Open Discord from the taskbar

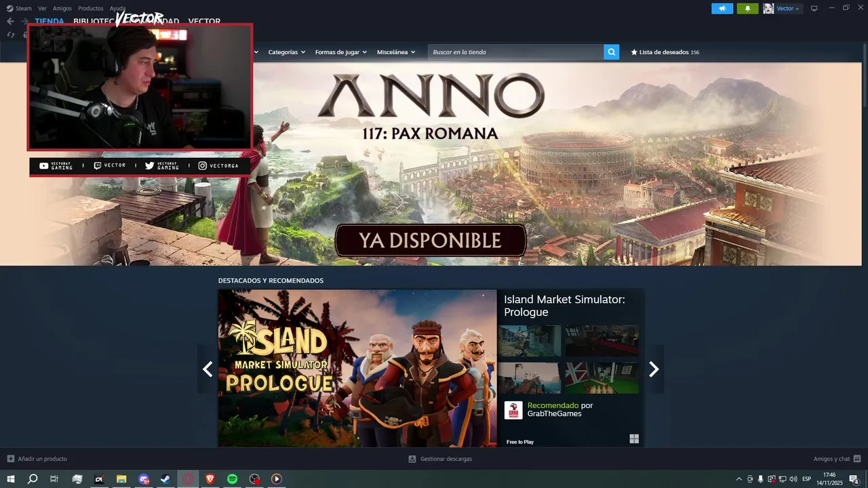coord(144,479)
